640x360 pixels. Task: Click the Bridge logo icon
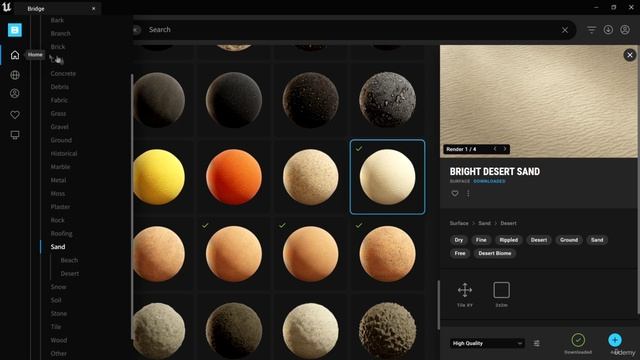coord(15,30)
